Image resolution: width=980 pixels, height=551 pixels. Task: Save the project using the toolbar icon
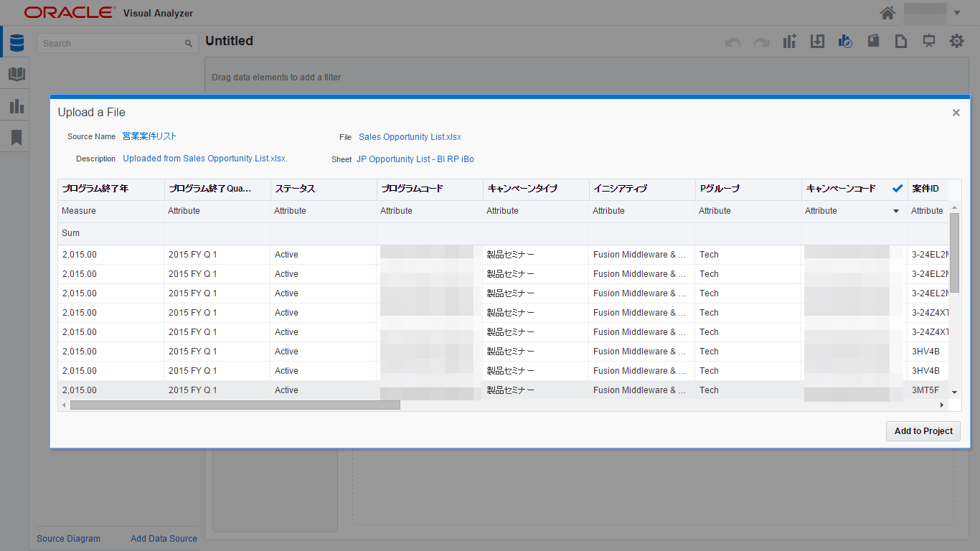817,41
